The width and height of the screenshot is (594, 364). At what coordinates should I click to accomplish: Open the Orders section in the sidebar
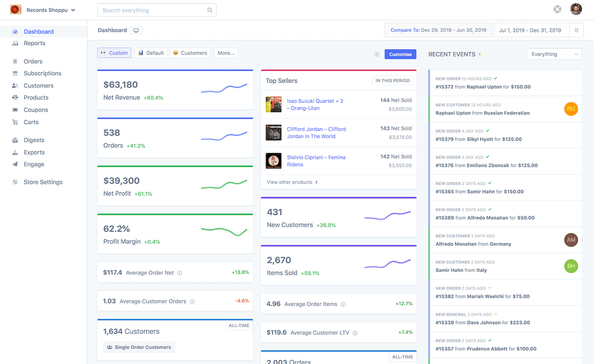(33, 61)
